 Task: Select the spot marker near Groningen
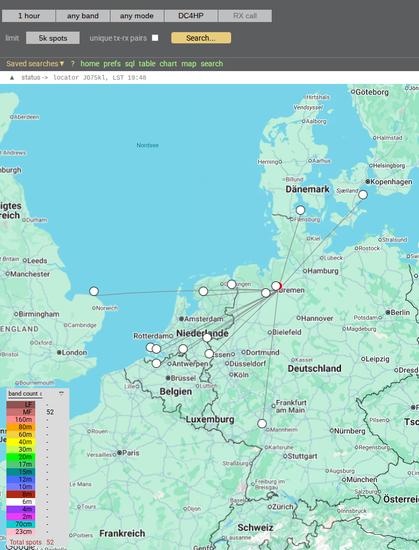231,284
